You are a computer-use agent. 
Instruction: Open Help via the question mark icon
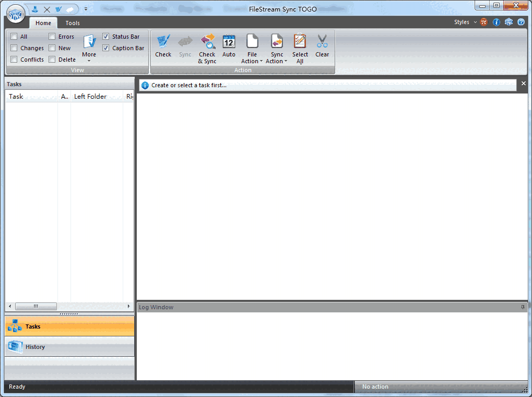click(521, 22)
